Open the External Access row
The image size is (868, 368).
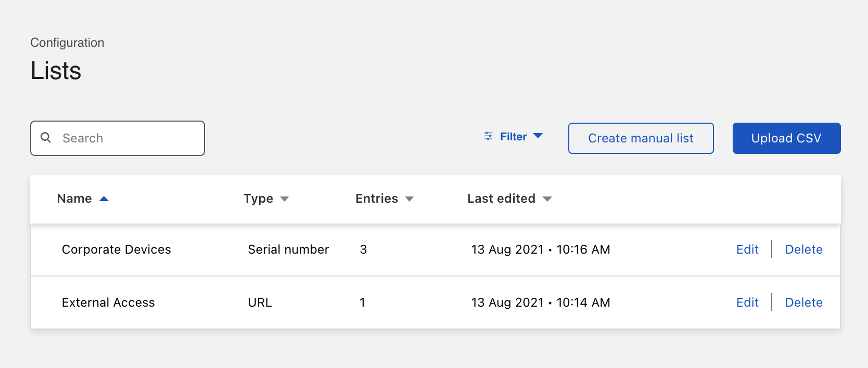(108, 303)
